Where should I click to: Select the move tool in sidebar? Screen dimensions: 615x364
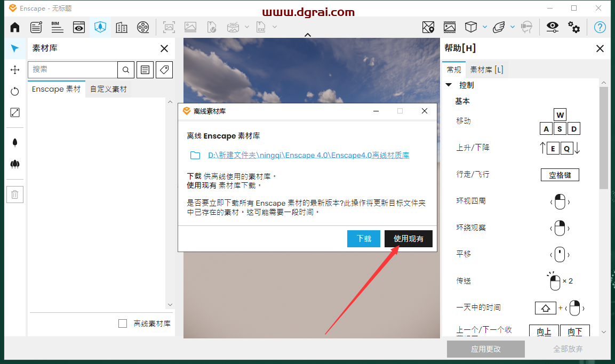coord(15,70)
